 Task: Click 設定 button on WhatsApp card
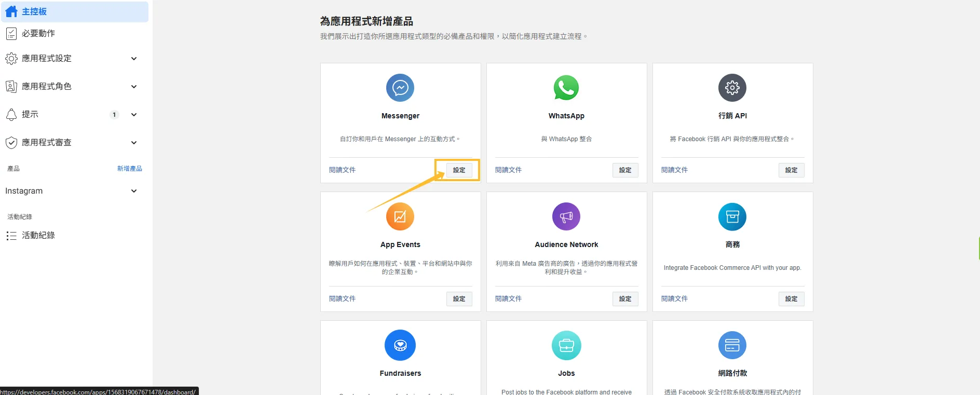[x=625, y=170]
